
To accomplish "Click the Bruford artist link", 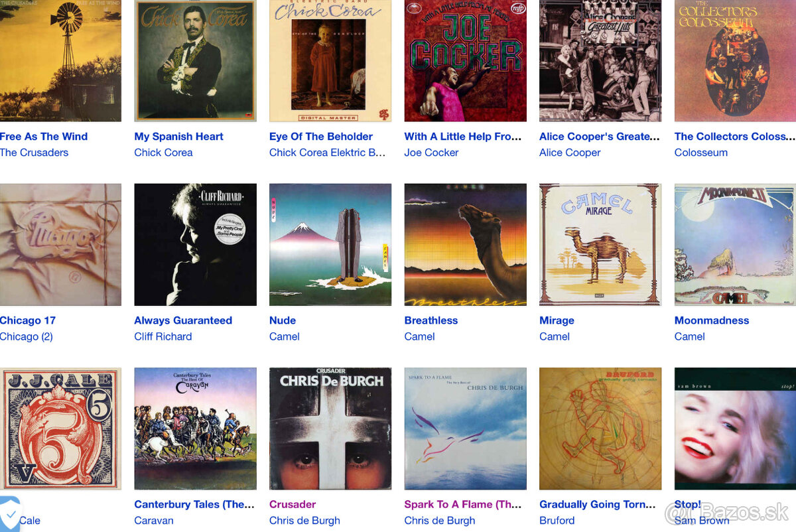I will 557,521.
